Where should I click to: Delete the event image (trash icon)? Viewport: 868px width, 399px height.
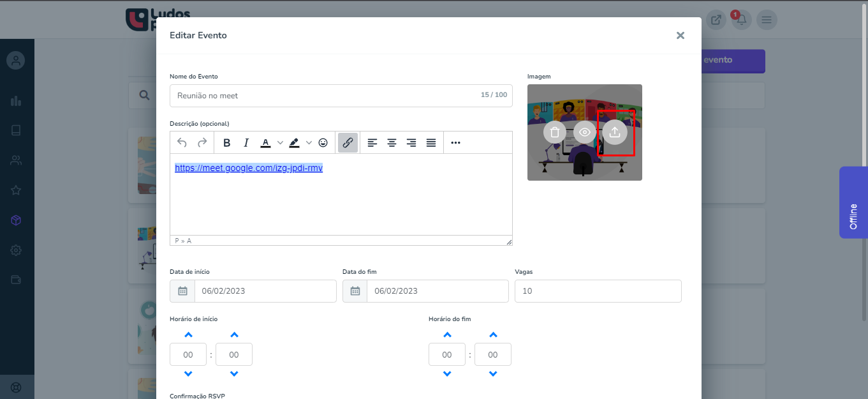point(555,132)
